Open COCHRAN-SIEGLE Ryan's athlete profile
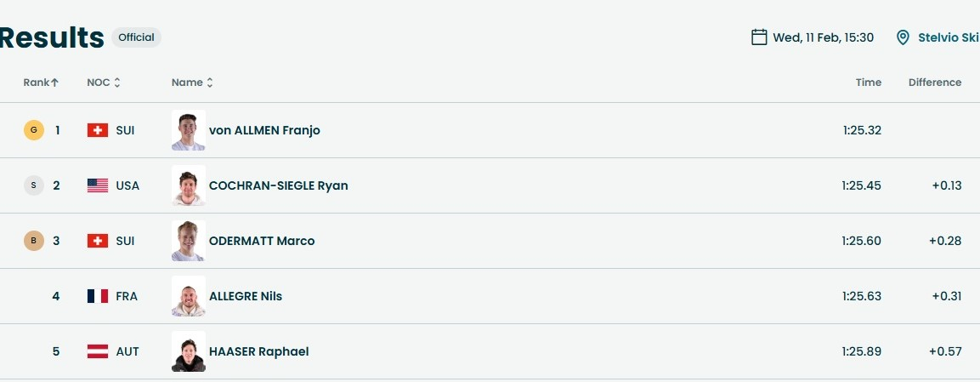The image size is (980, 382). [x=278, y=185]
